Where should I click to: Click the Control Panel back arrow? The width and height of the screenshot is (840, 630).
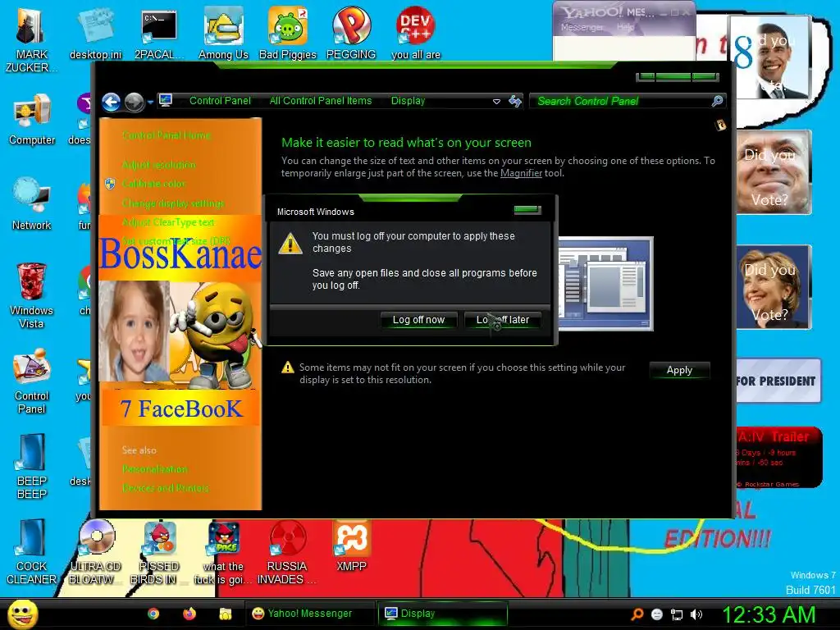point(112,102)
